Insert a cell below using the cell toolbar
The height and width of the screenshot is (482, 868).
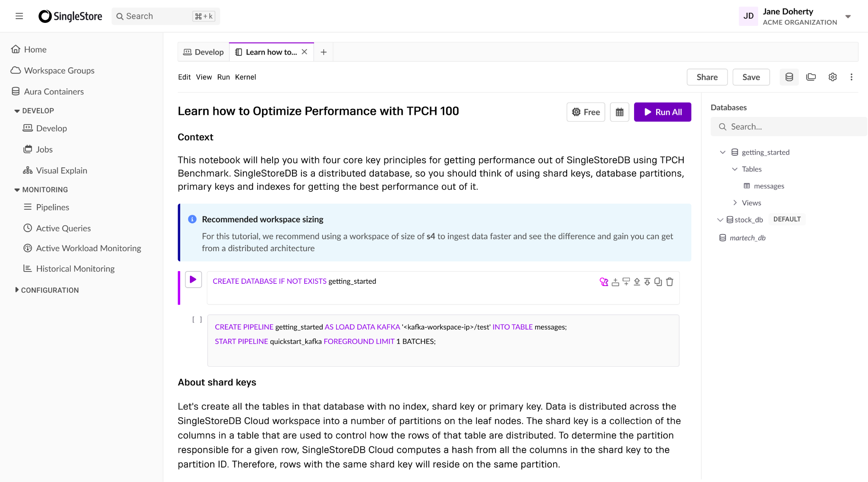click(x=626, y=282)
